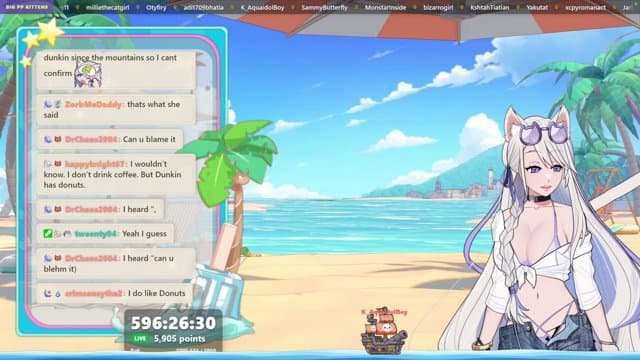Click the cat badge on the "Can u blame it" message
This screenshot has width=640, height=360.
(x=58, y=139)
